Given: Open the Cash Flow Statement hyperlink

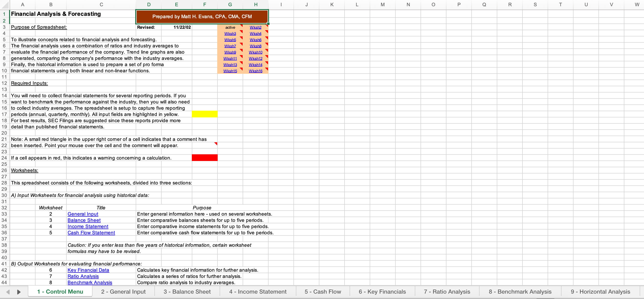Looking at the screenshot, I should click(91, 233).
